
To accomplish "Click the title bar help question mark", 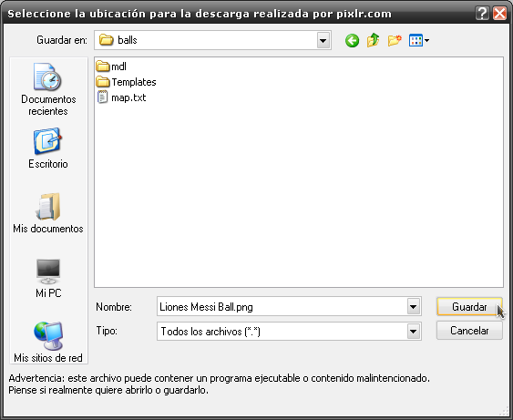I will tap(482, 14).
